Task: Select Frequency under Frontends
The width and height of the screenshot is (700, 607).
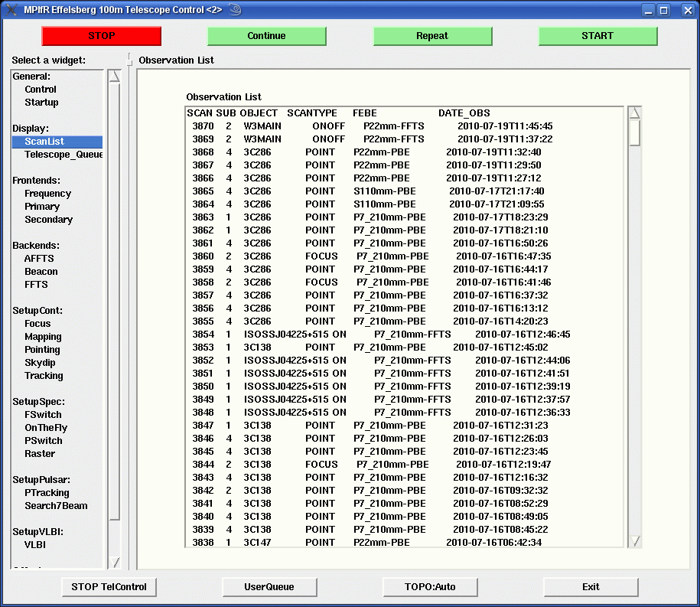Action: pos(47,194)
